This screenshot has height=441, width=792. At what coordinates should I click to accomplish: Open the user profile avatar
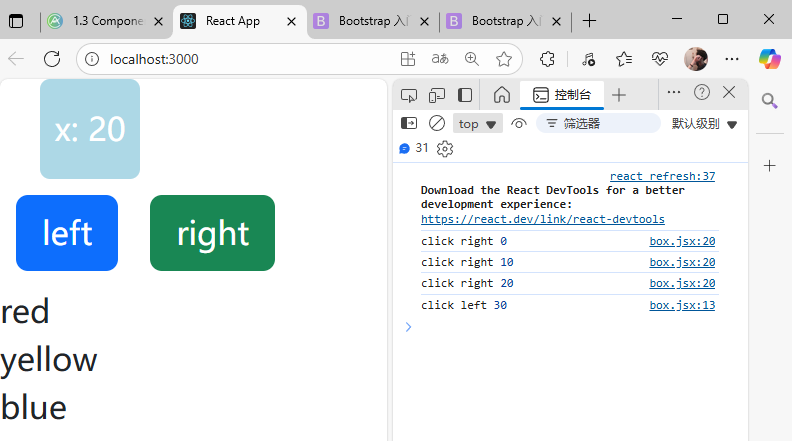click(696, 59)
